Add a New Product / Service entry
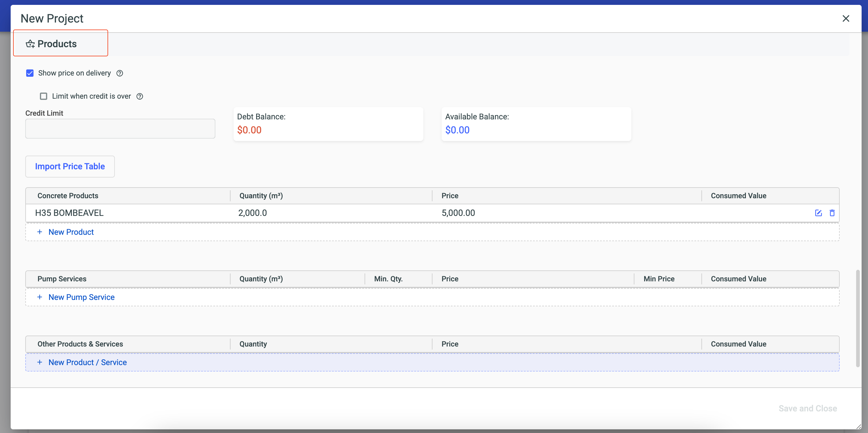868x433 pixels. [x=88, y=362]
